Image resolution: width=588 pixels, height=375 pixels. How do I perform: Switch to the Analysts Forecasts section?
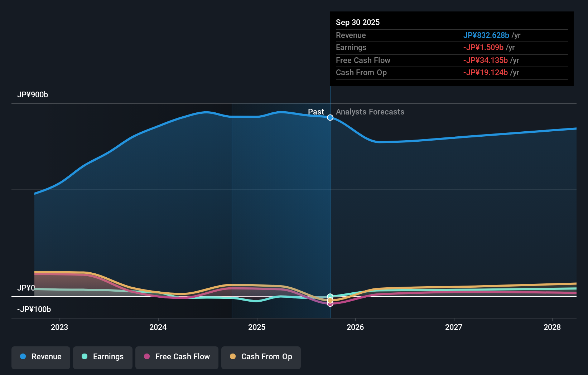pos(370,112)
